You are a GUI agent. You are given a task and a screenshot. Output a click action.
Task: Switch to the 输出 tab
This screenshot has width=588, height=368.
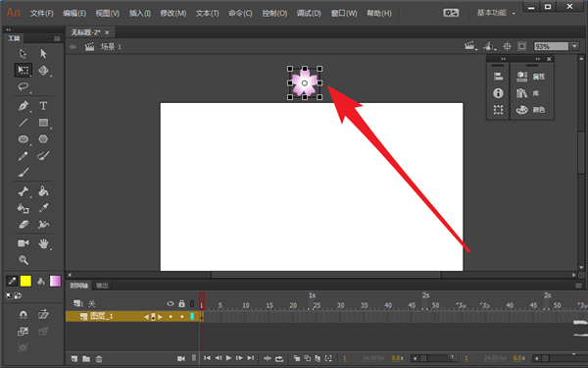coord(102,286)
